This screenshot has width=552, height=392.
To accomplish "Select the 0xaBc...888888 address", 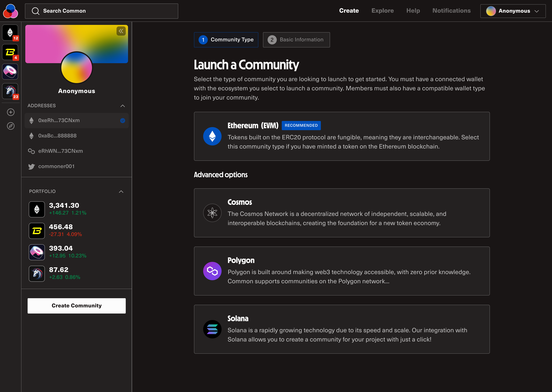I will [57, 136].
